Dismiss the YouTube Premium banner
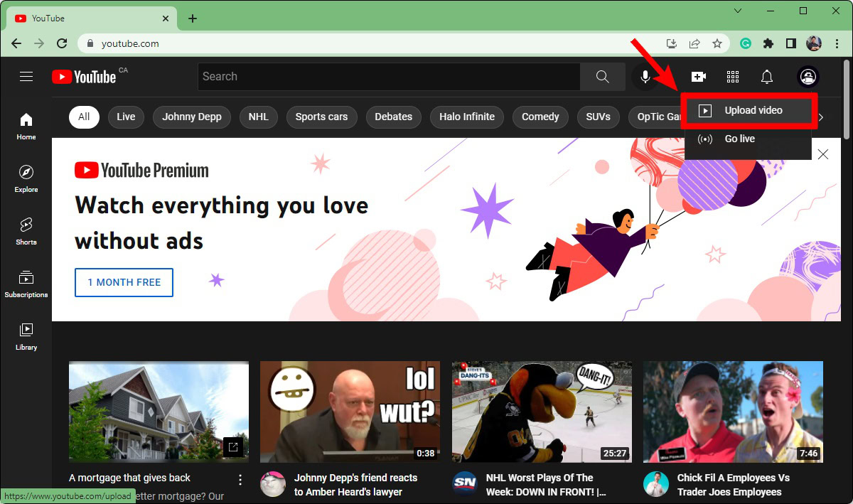Viewport: 853px width, 504px height. pyautogui.click(x=823, y=154)
